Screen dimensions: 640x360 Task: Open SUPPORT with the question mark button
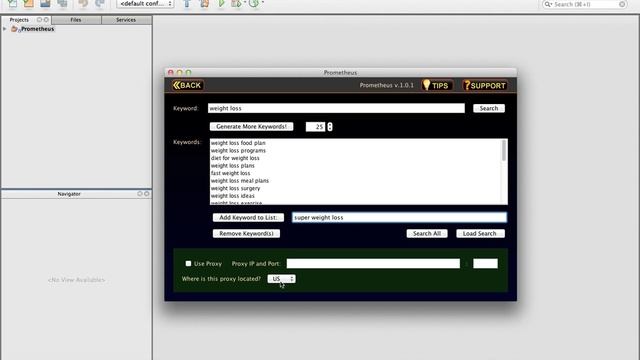(x=485, y=85)
